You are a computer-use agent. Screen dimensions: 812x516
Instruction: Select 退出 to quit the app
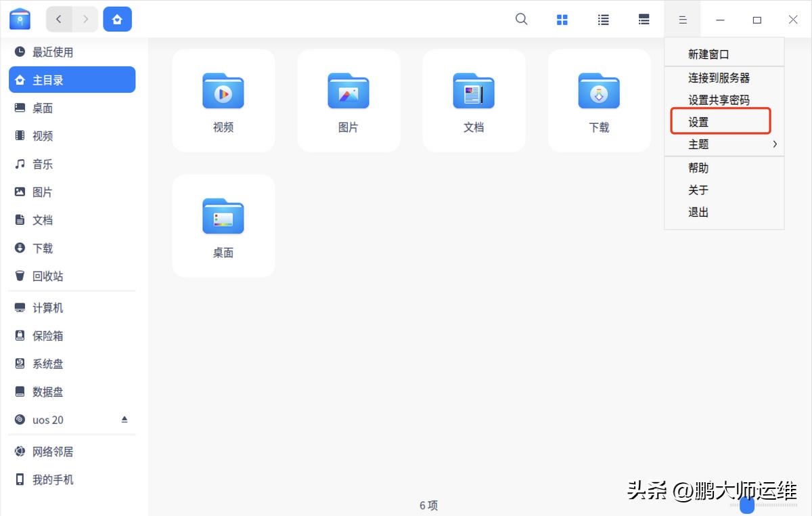[x=698, y=212]
